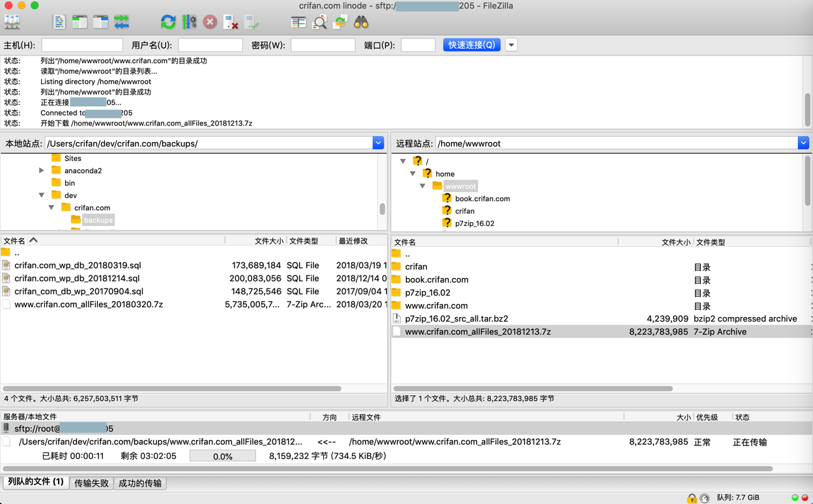Cancel the current operation
813x504 pixels.
click(x=210, y=22)
